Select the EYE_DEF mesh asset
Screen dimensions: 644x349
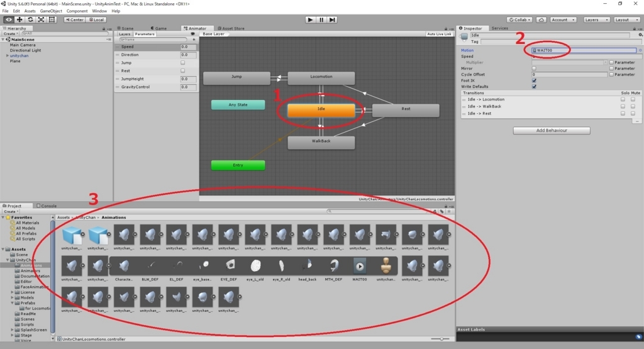[229, 266]
